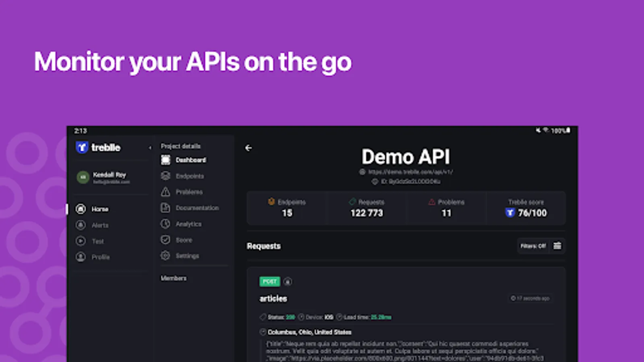Click the Monitor your APIs headline

[193, 62]
